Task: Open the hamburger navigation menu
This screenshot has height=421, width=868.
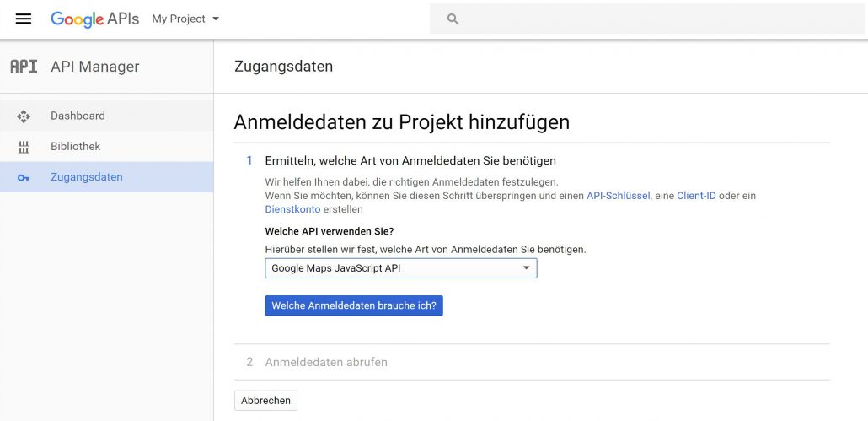Action: pyautogui.click(x=24, y=19)
